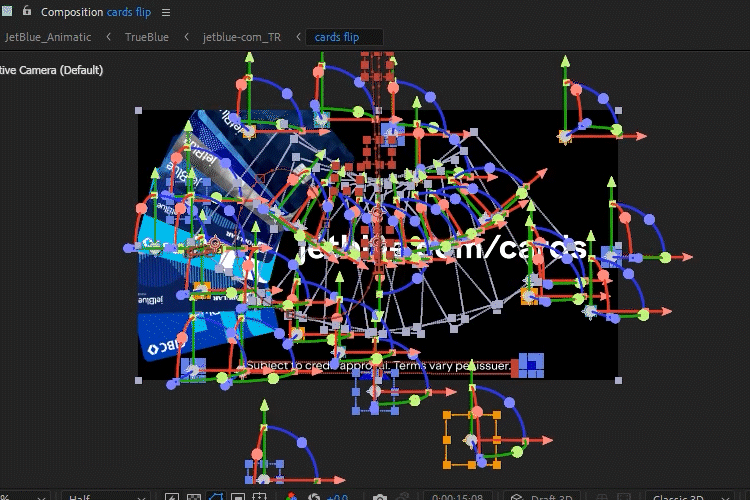
Task: Click the red X-axis arrow of top-right gizmo
Action: (x=641, y=136)
